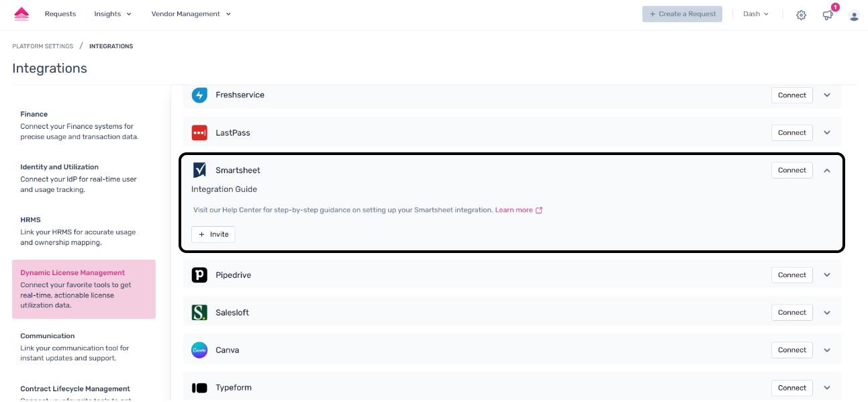Expand the Salesloft integration row
Screen dimensions: 868x402
point(827,313)
